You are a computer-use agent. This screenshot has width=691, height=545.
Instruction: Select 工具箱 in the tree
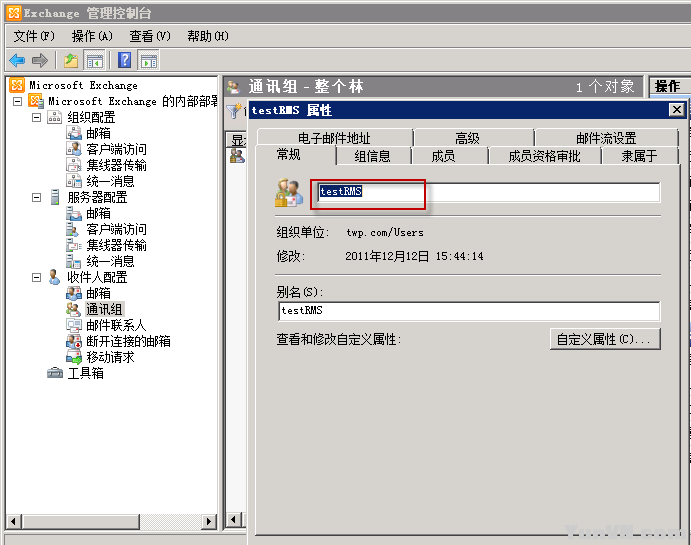pos(85,373)
